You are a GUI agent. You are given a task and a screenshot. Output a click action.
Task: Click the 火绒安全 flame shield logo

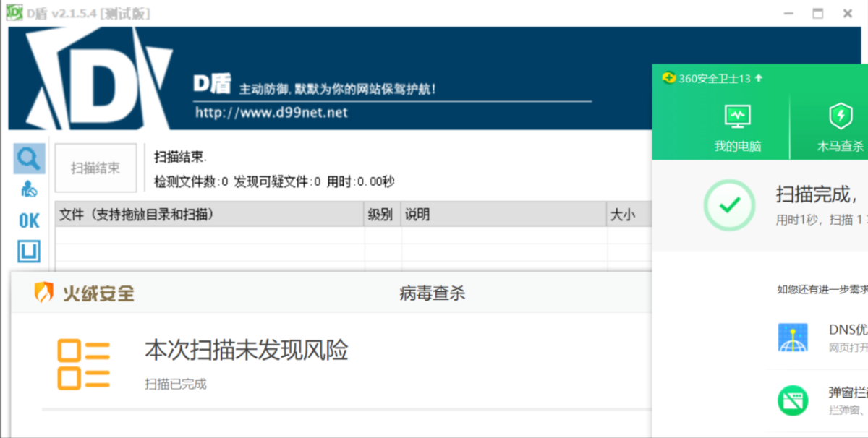coord(45,293)
